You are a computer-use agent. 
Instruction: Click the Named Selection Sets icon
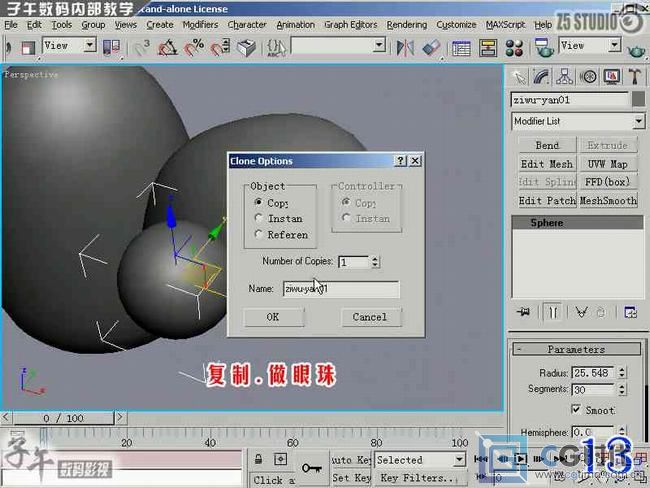pyautogui.click(x=276, y=48)
